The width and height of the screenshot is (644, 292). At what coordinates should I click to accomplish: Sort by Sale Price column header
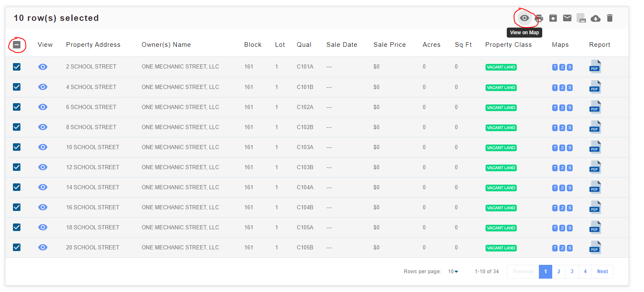pyautogui.click(x=390, y=45)
